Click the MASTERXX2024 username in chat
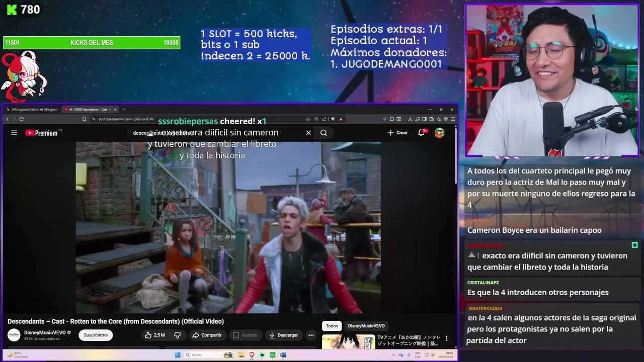644x362 pixels. [485, 308]
